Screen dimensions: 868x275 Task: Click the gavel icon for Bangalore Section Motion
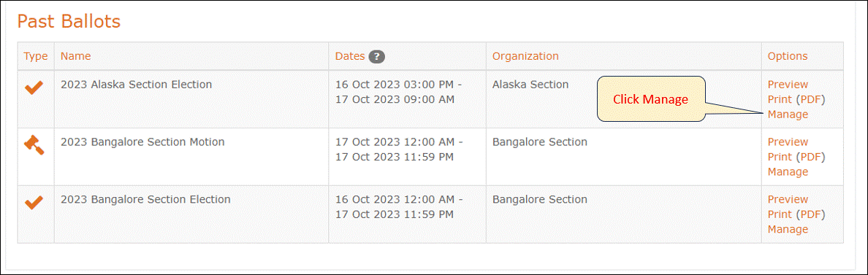pos(34,145)
